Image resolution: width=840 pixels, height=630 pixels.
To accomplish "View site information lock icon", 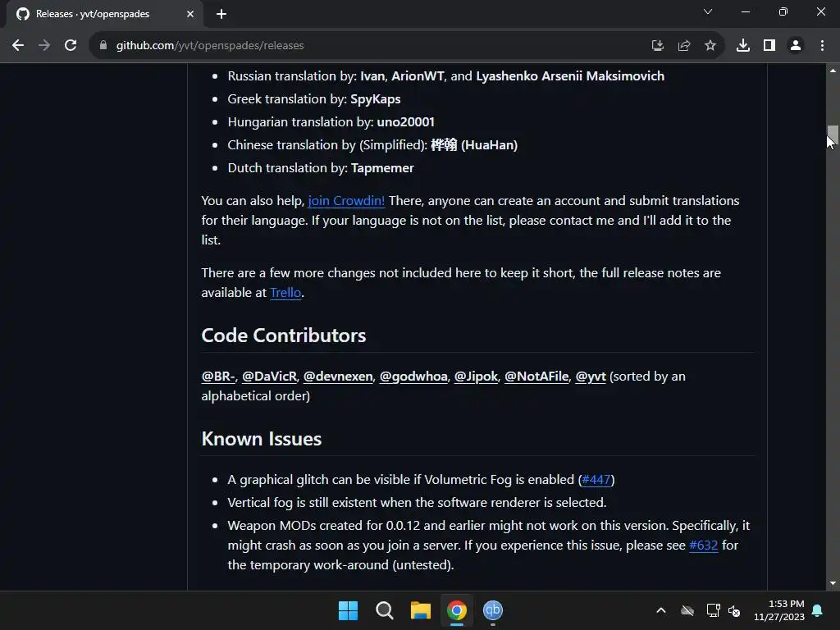I will click(x=103, y=46).
